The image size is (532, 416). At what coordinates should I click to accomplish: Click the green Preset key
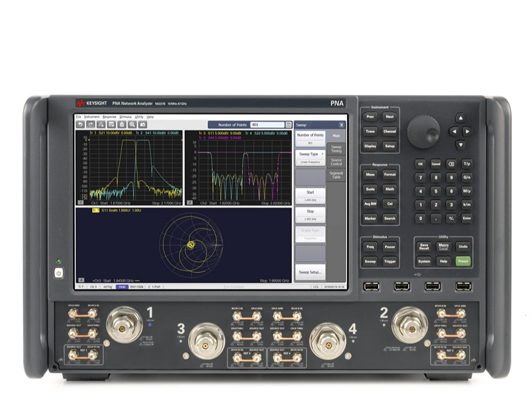click(x=463, y=261)
